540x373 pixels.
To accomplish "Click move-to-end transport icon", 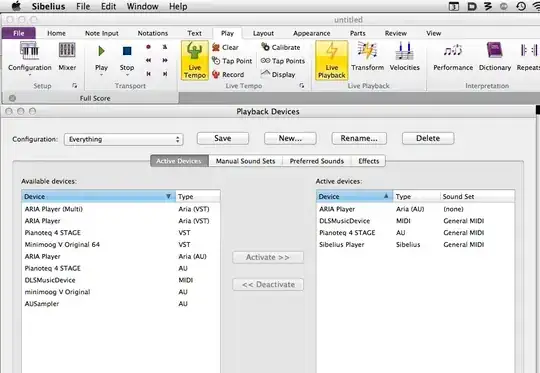I will (165, 74).
